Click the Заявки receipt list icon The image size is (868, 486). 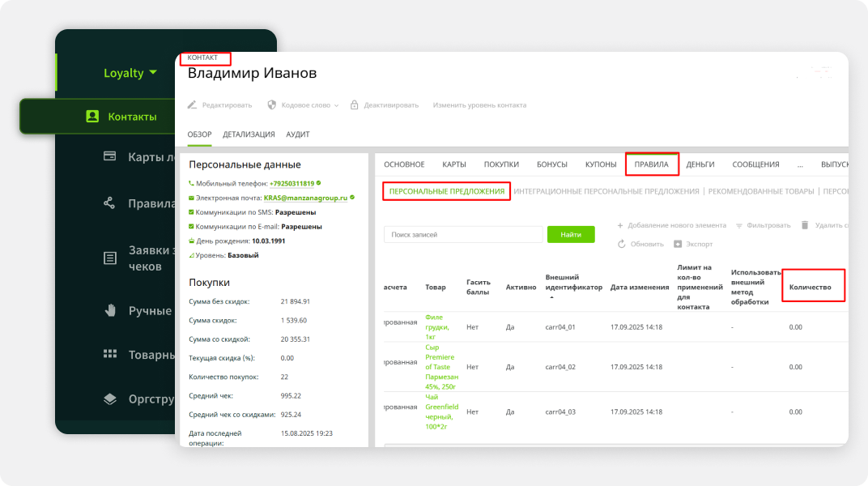click(110, 258)
